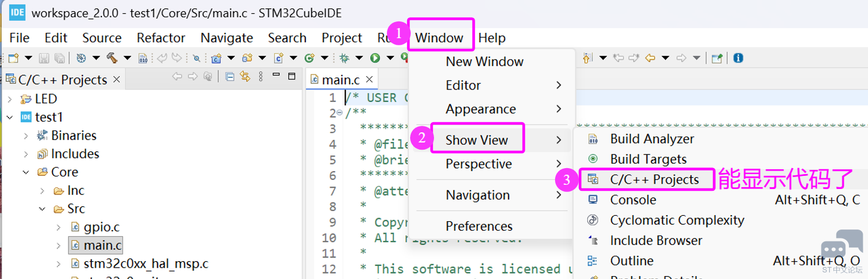This screenshot has width=868, height=279.
Task: Expand the gpio.c file node
Action: click(58, 227)
